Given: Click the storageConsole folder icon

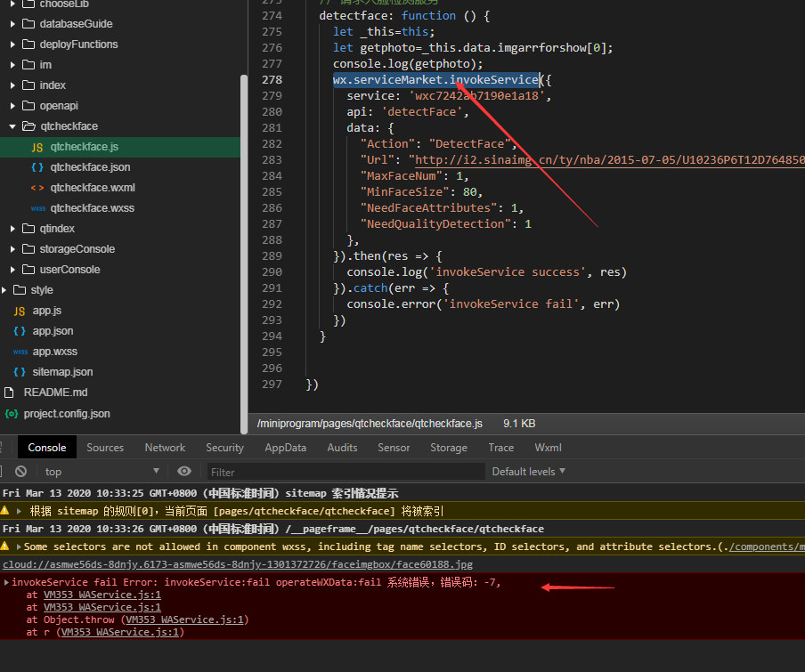Looking at the screenshot, I should [28, 249].
